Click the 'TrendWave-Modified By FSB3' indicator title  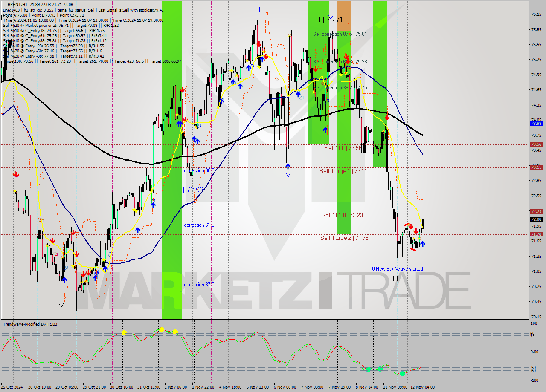point(30,324)
